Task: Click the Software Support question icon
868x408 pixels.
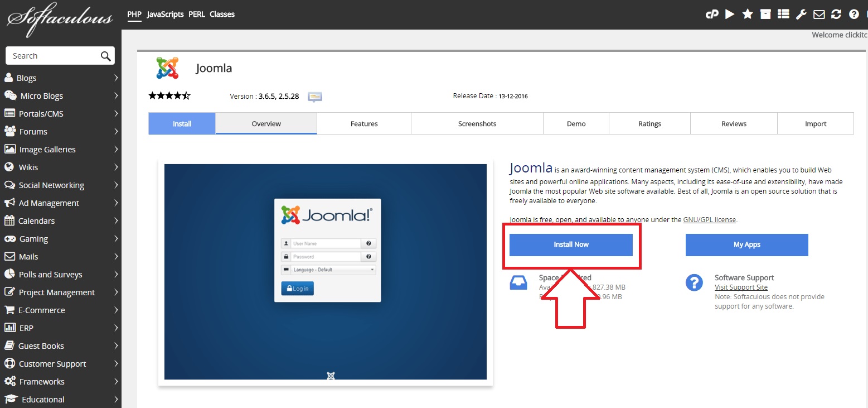Action: (694, 282)
